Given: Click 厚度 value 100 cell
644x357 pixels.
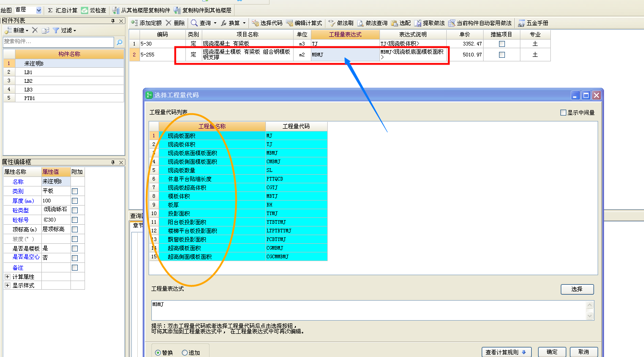Looking at the screenshot, I should (x=56, y=201).
